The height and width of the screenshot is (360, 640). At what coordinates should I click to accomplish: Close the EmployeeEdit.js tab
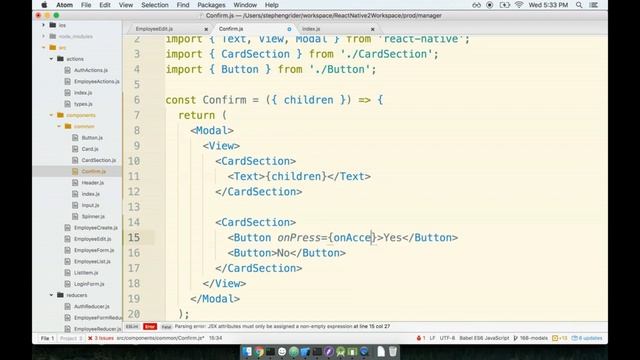[206, 29]
